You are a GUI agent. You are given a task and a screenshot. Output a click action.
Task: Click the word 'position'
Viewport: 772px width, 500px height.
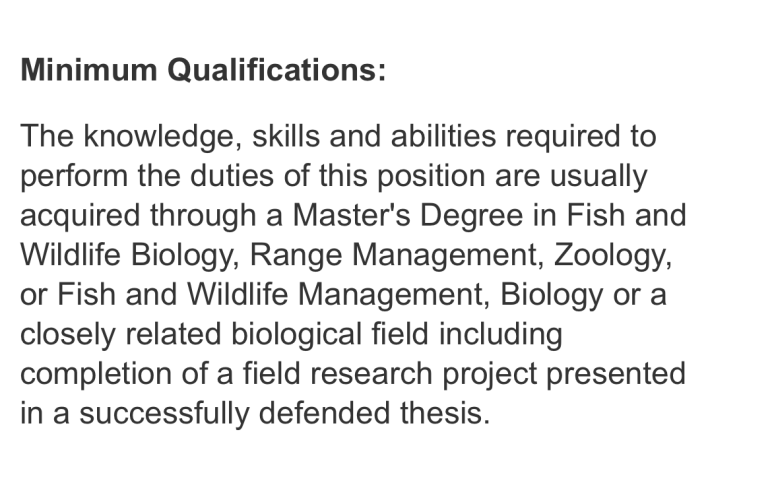pos(431,176)
